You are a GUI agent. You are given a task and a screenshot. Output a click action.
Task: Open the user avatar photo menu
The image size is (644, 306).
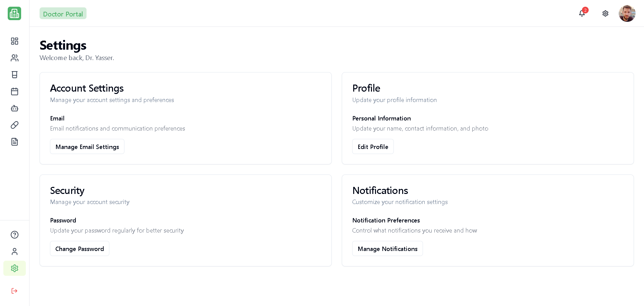pos(627,13)
